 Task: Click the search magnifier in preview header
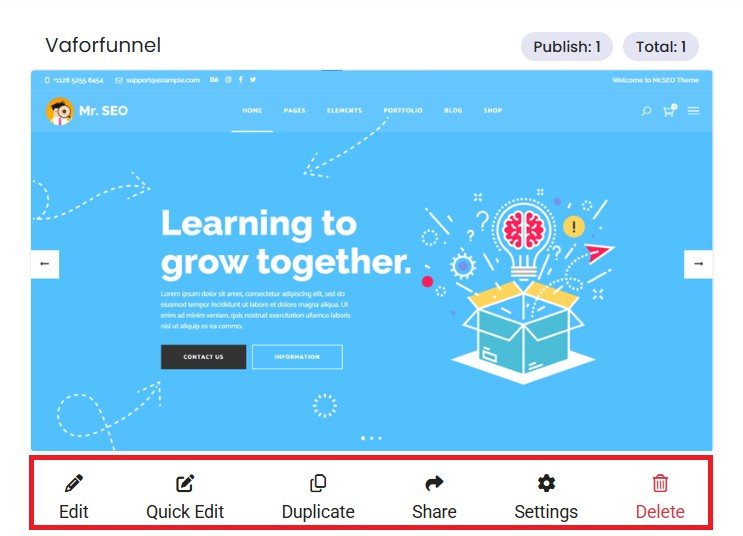pyautogui.click(x=646, y=111)
